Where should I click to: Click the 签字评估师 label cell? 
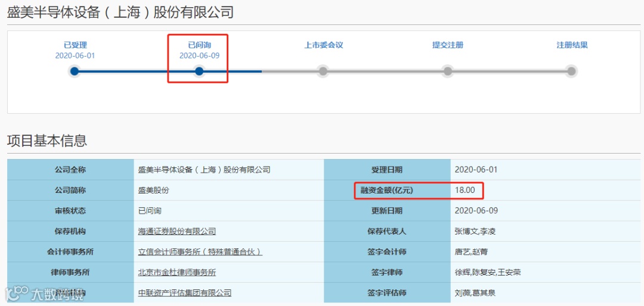(387, 293)
